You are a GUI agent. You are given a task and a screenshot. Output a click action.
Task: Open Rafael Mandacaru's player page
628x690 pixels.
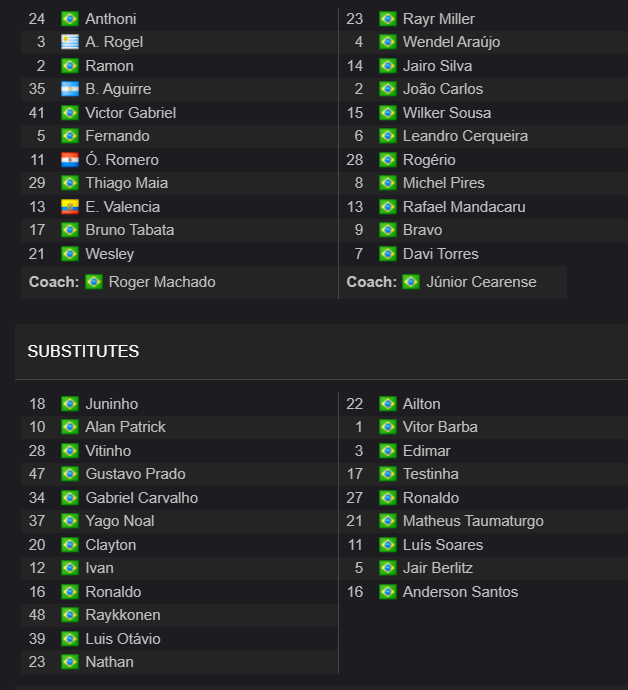point(464,207)
